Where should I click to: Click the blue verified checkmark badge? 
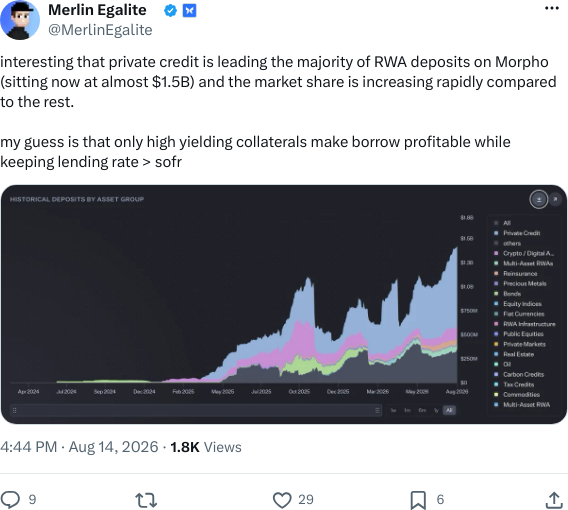(x=170, y=11)
